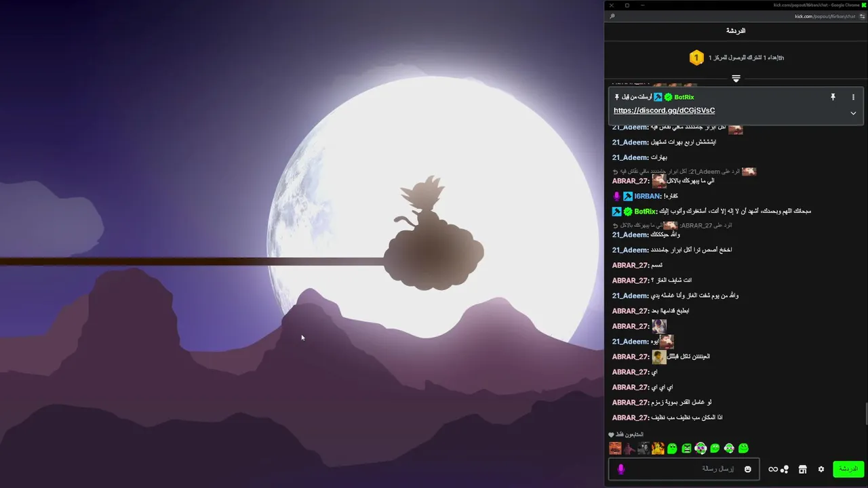Open the pinned message three-dot menu
This screenshot has width=868, height=488.
point(853,97)
